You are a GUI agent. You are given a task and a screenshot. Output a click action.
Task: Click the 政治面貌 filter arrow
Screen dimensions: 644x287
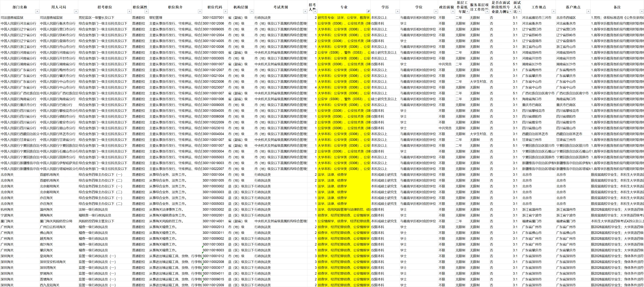click(x=453, y=11)
